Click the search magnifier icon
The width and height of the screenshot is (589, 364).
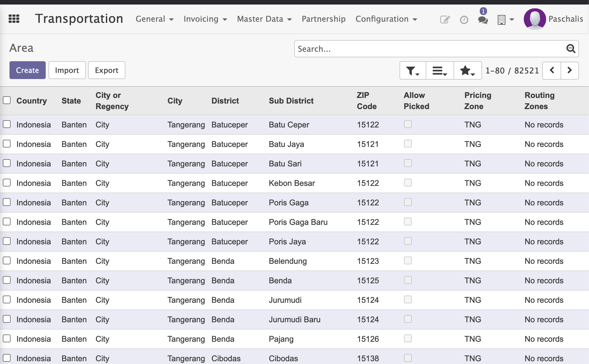click(571, 49)
